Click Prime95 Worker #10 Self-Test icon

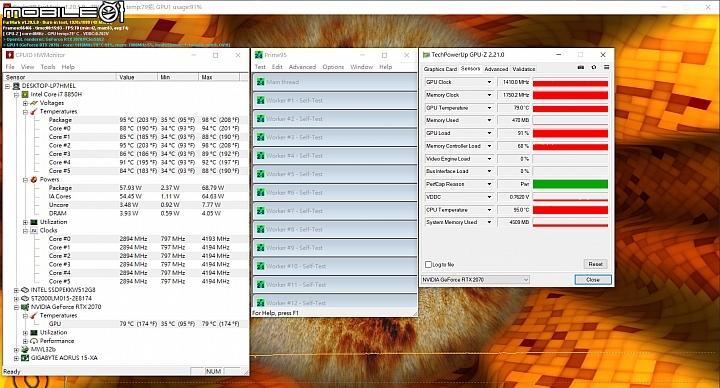point(261,266)
